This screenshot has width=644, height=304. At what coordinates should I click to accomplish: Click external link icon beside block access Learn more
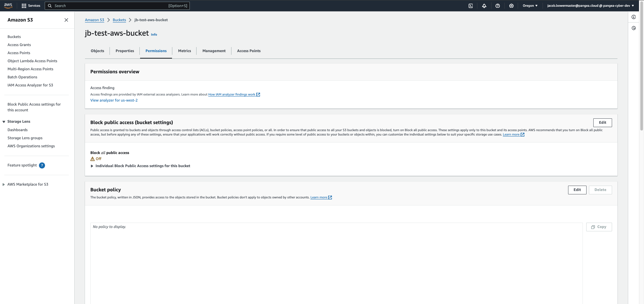[x=522, y=135]
